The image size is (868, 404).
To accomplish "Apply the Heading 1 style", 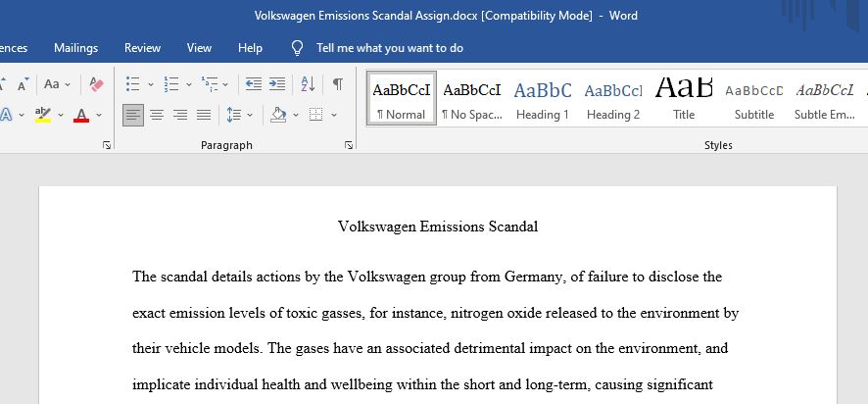I will coord(543,98).
